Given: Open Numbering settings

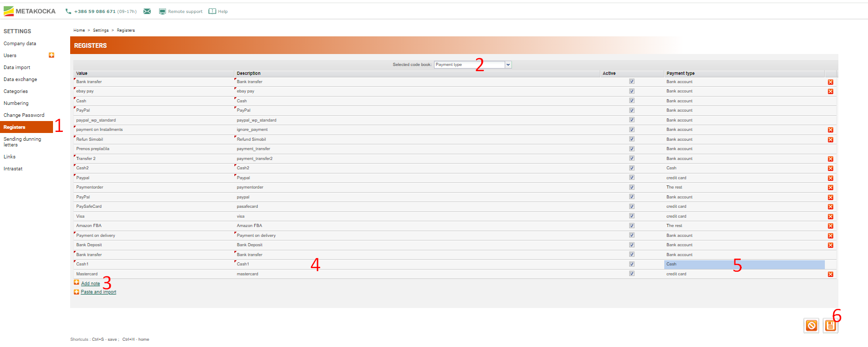Looking at the screenshot, I should coord(16,103).
